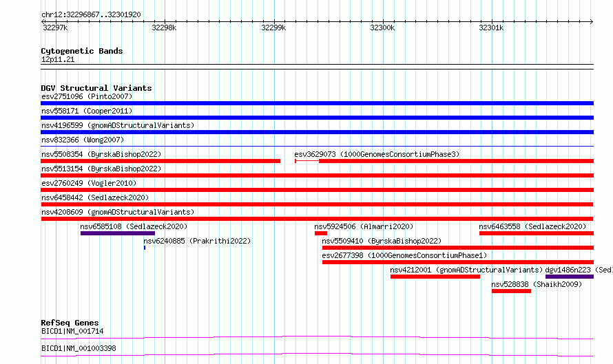
Task: Click the 32297k ruler tick label
Action: tap(55, 28)
